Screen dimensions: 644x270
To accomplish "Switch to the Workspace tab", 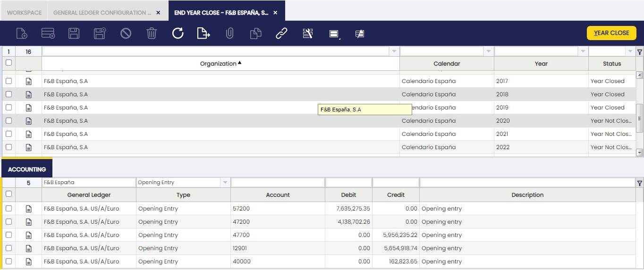I will tap(24, 13).
